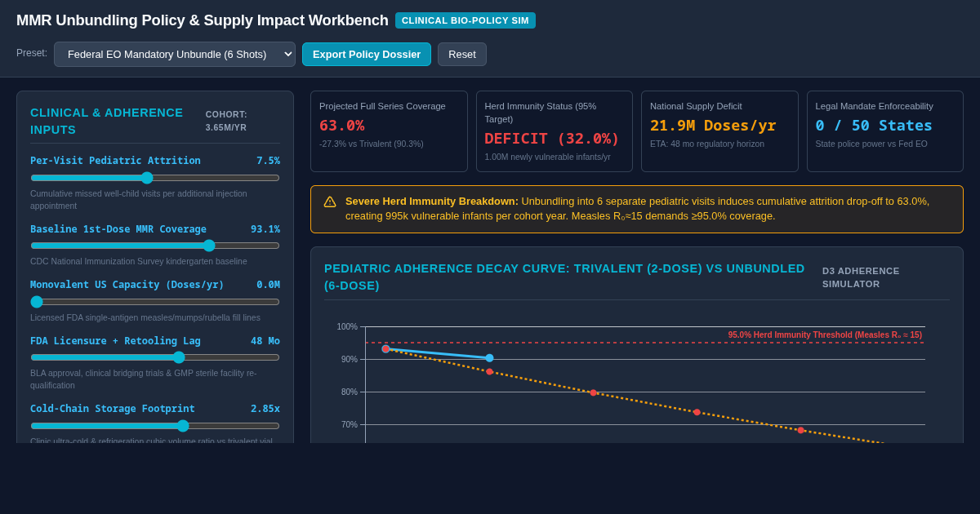Click the 2.85x footprint value

click(265, 409)
